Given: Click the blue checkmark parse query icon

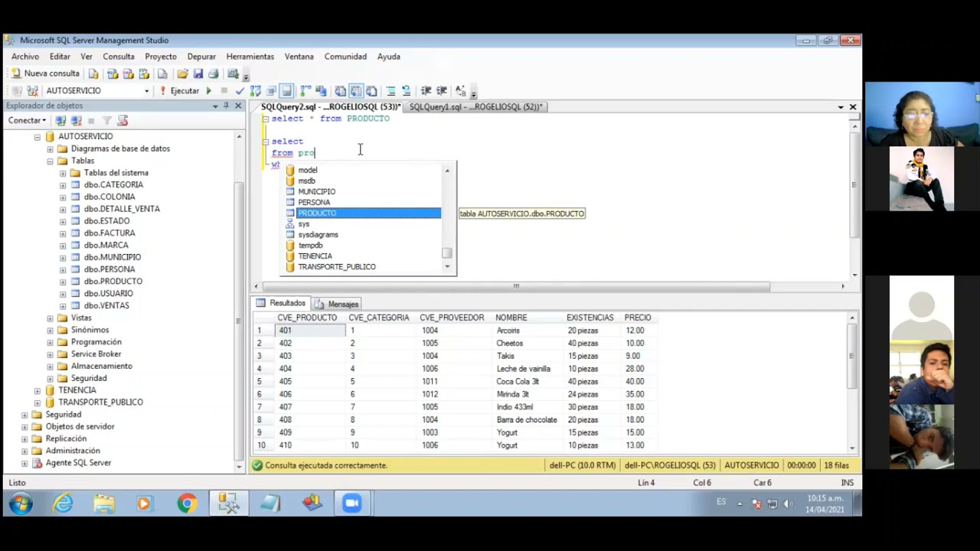Looking at the screenshot, I should point(240,90).
